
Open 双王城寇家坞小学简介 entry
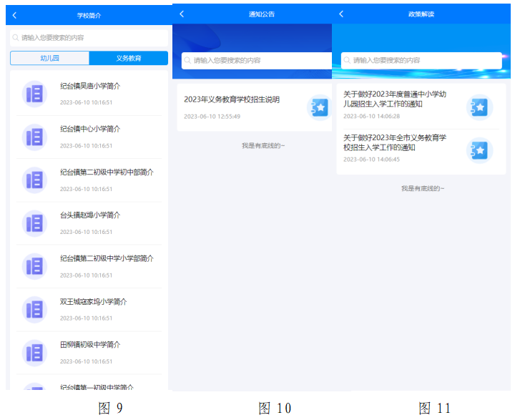click(94, 302)
